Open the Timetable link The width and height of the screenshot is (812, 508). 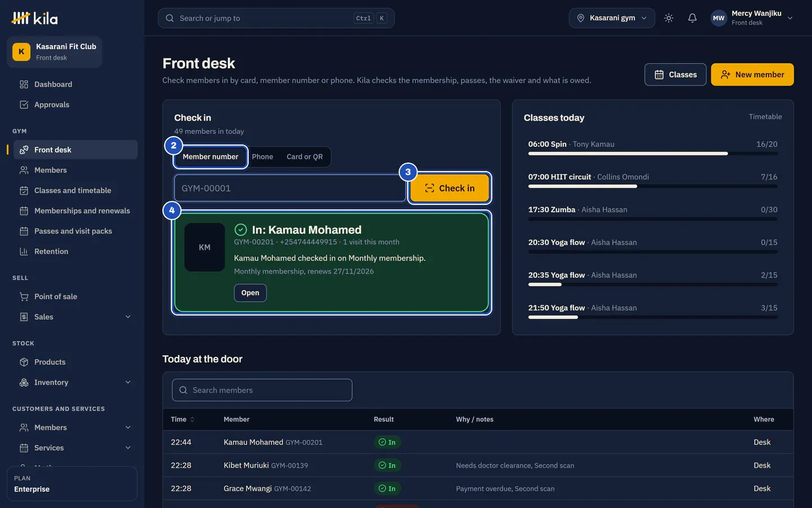click(765, 117)
